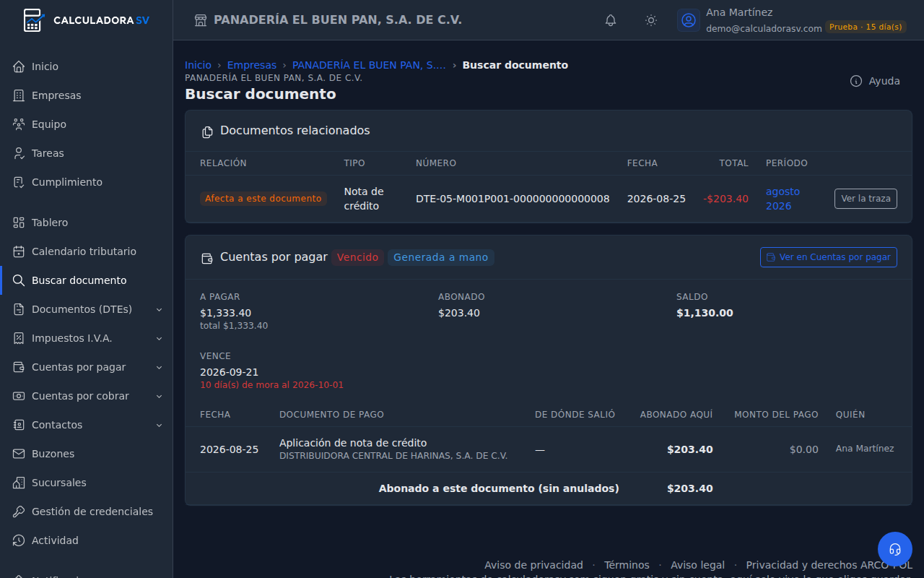Open Gestión de credenciales key icon
Viewport: 924px width, 578px height.
pos(19,512)
